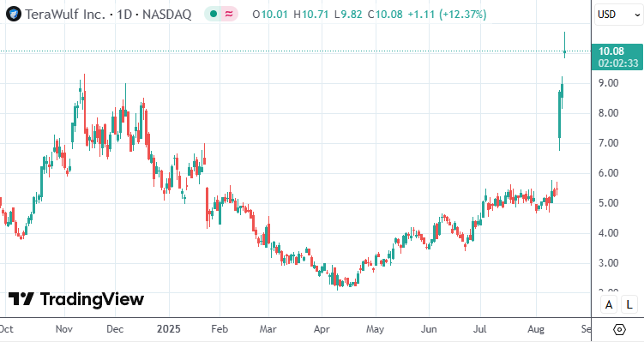The image size is (644, 342).
Task: Open chart settings via hexagon gear icon
Action: 619,329
